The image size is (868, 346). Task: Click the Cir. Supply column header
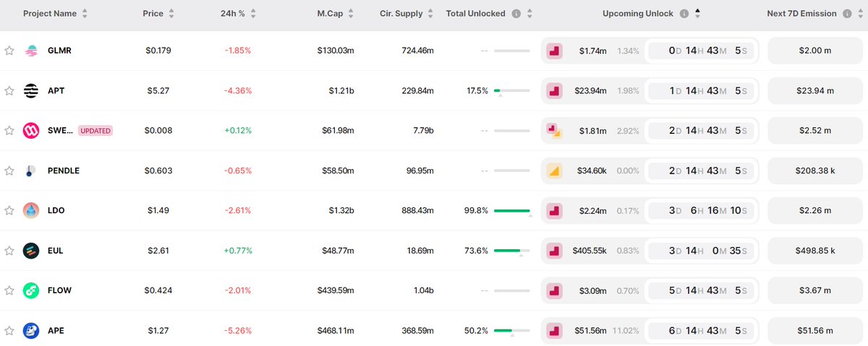click(403, 14)
